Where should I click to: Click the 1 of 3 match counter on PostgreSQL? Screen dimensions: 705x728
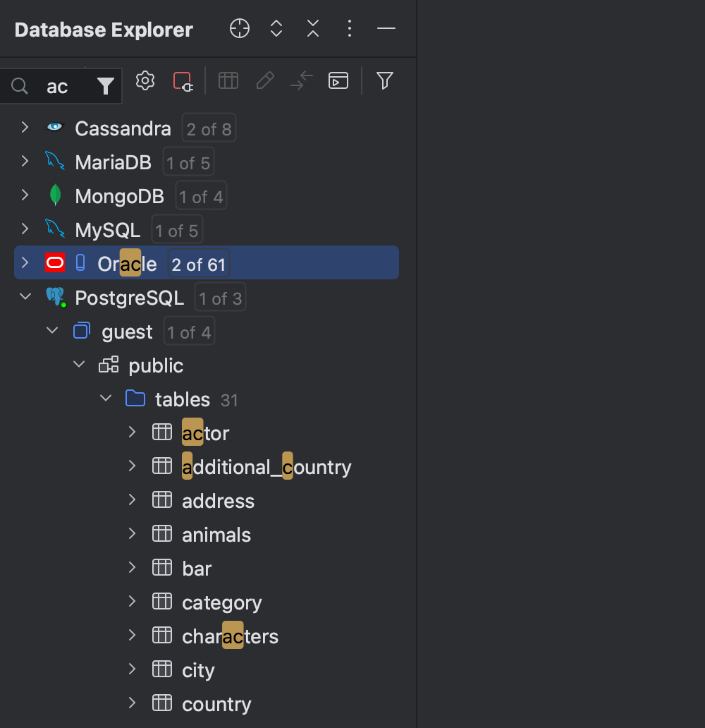tap(219, 297)
